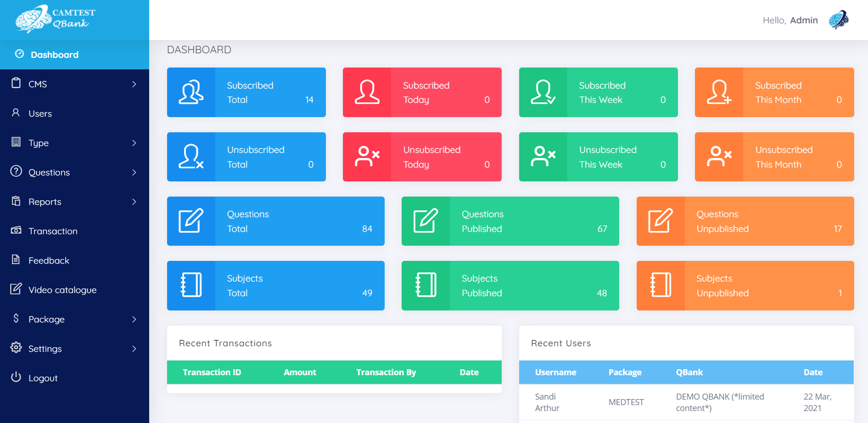Click the Logout power icon
Image resolution: width=868 pixels, height=423 pixels.
click(x=16, y=377)
